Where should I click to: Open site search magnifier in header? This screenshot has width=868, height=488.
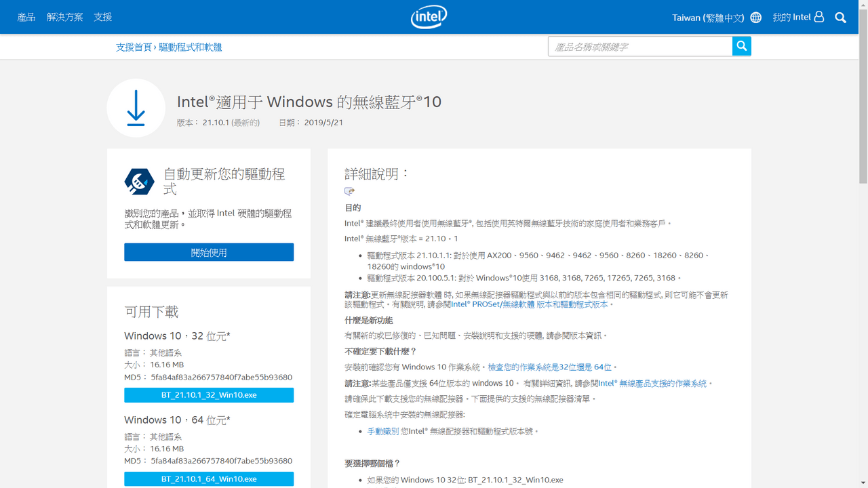coord(841,18)
